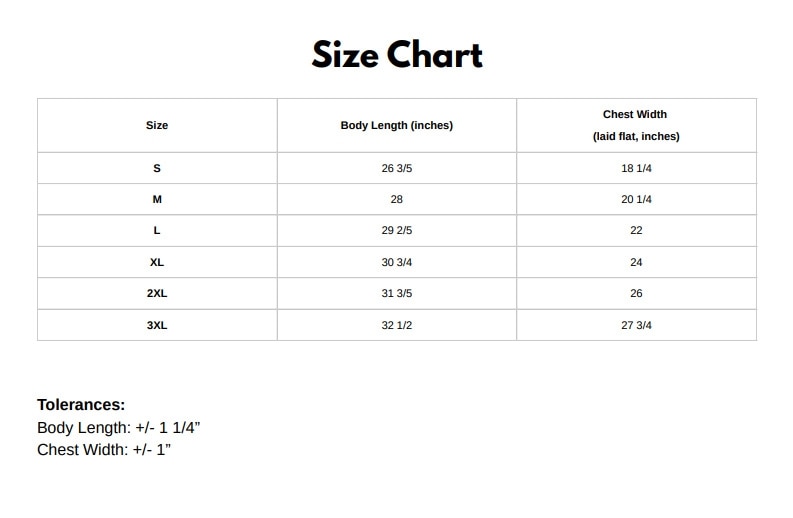Click the Body Length (inches) column header

click(x=397, y=125)
